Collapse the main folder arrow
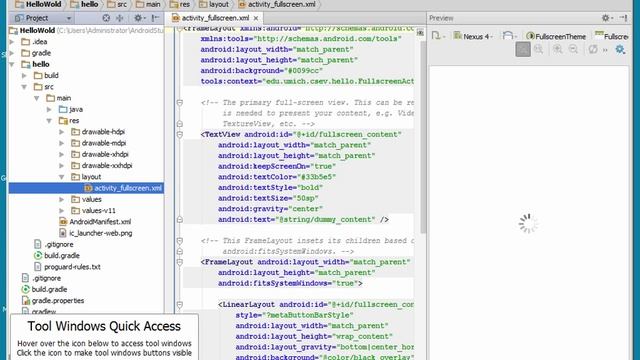Viewport: 640px width, 360px height. point(37,98)
